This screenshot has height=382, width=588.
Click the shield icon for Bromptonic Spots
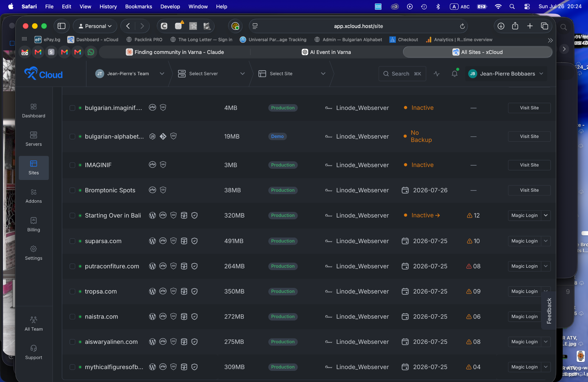[x=163, y=190]
